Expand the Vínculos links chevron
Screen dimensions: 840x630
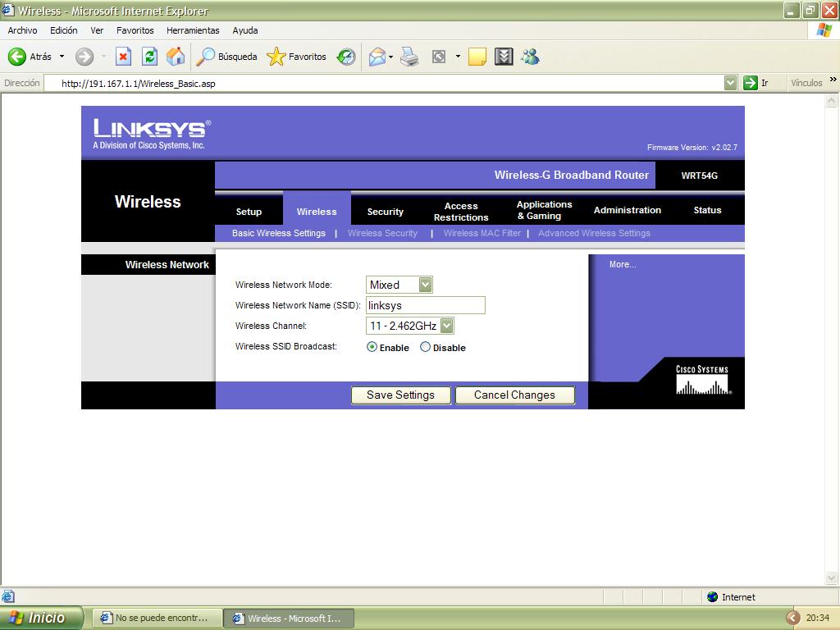pyautogui.click(x=833, y=80)
